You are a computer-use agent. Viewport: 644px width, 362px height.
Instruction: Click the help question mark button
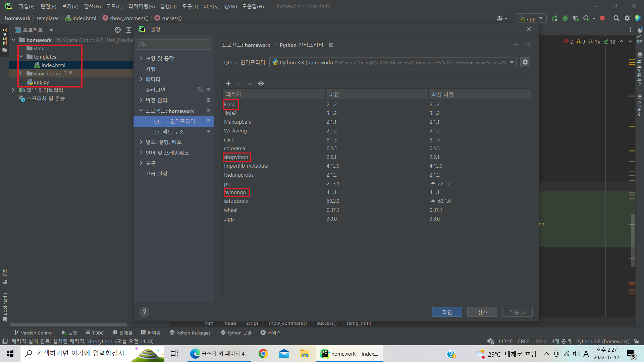click(x=144, y=312)
